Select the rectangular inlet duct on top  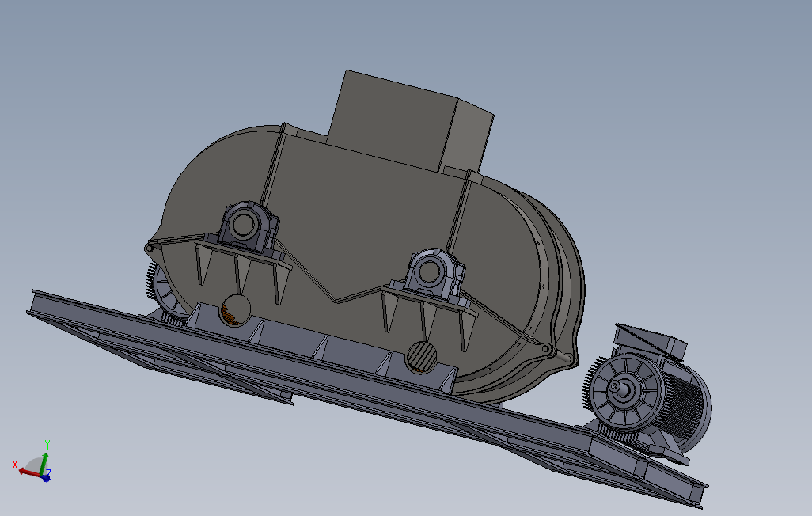pyautogui.click(x=410, y=121)
